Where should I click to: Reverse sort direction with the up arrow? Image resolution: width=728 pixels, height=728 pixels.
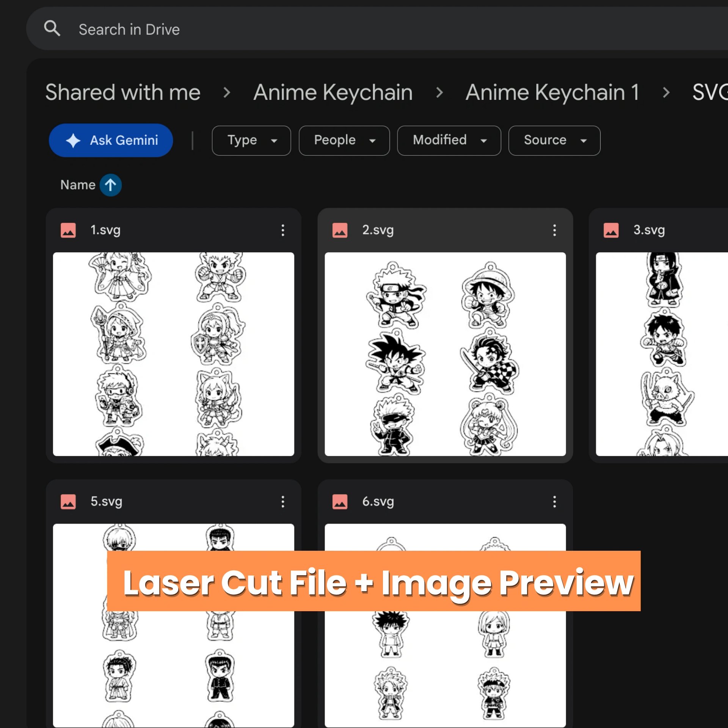[x=110, y=185]
